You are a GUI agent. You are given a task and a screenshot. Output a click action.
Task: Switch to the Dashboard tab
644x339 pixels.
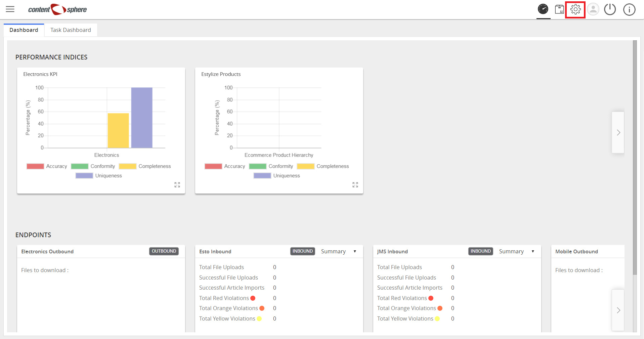click(24, 30)
